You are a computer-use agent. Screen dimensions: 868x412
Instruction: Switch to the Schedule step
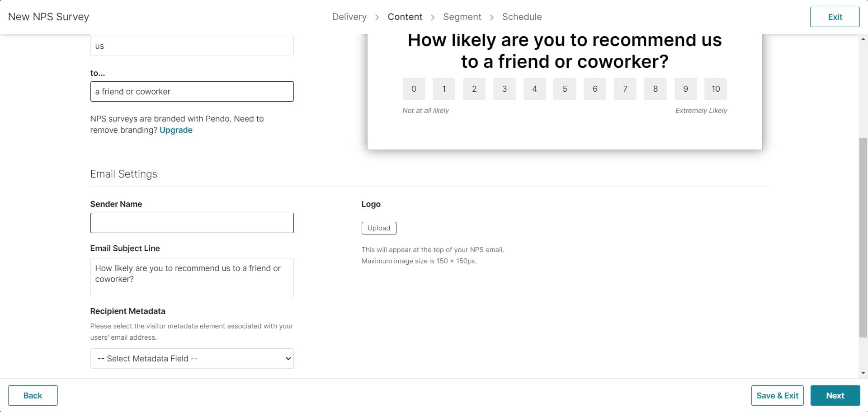point(522,17)
